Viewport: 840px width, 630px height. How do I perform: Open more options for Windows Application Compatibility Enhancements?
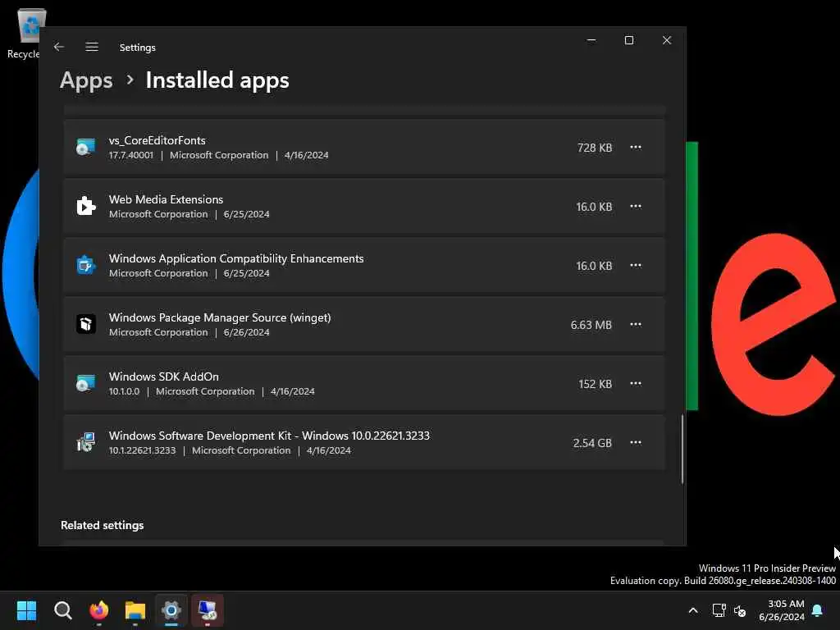coord(636,265)
